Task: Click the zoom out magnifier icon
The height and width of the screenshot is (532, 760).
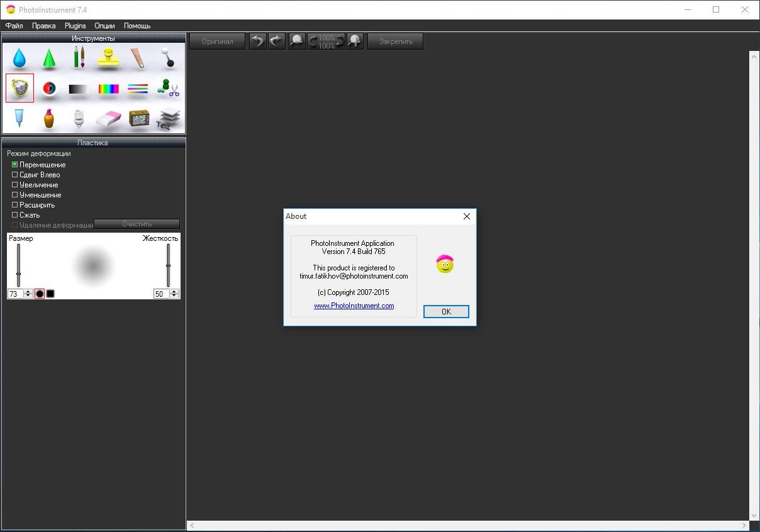Action: coord(297,42)
